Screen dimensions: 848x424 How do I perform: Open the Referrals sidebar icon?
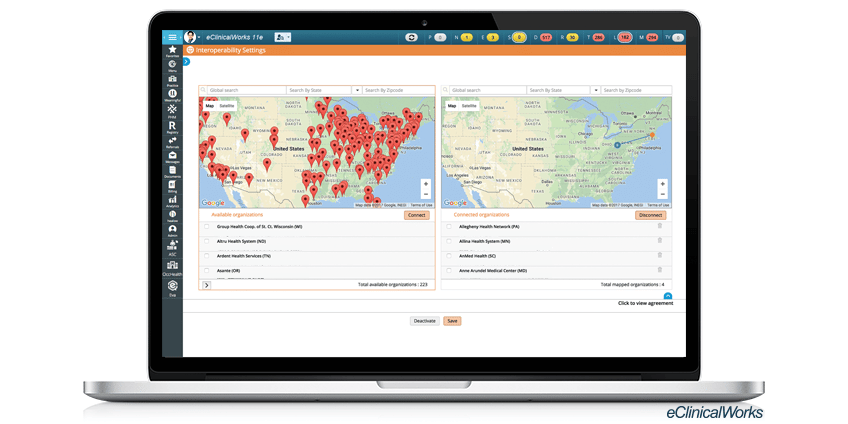pos(173,142)
